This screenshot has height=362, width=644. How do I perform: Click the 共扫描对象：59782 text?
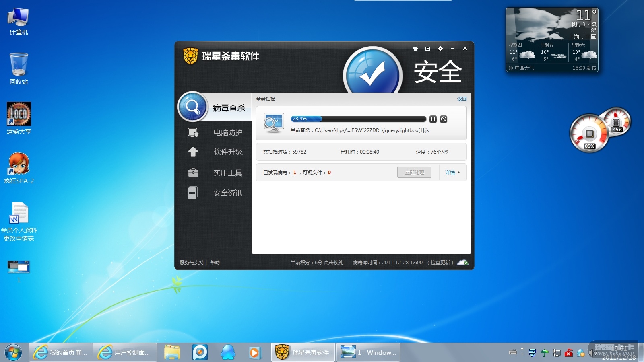coord(285,152)
